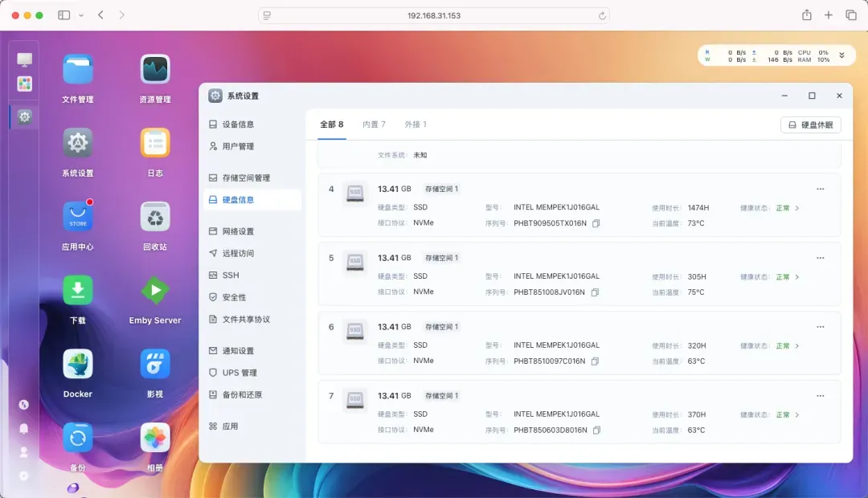Launch Emby Server from desktop
This screenshot has width=868, height=498.
(155, 290)
